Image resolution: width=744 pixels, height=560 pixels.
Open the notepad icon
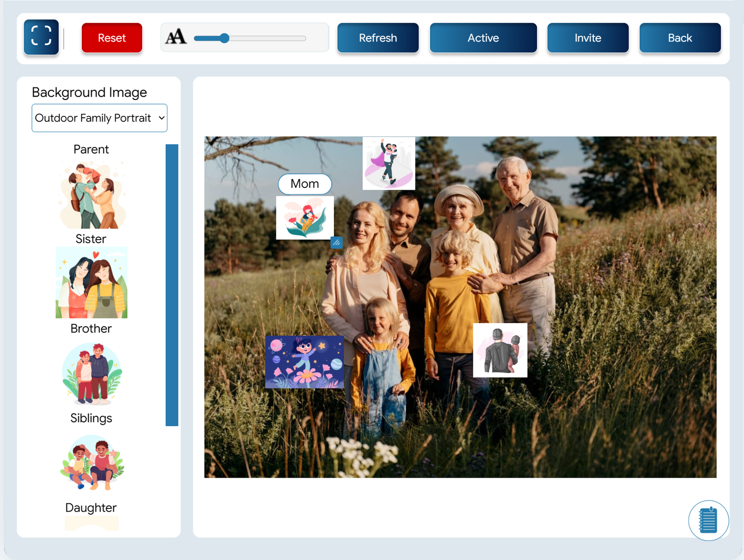(x=708, y=520)
